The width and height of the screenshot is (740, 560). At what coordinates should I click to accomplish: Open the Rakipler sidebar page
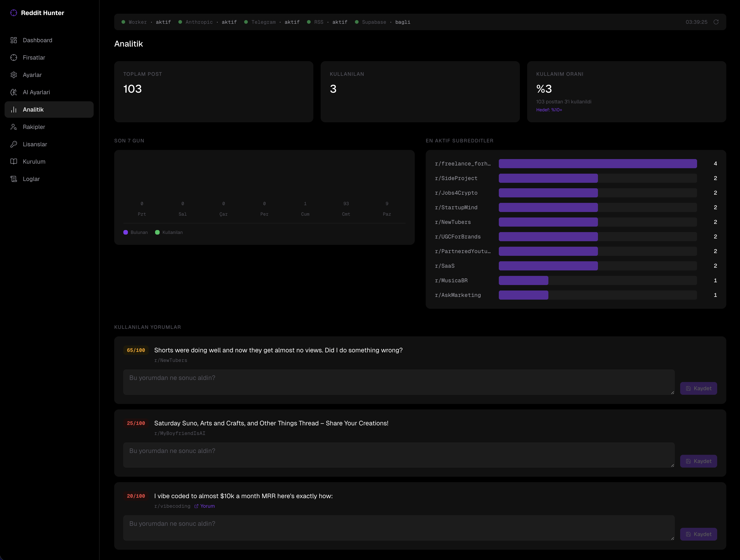coord(34,127)
